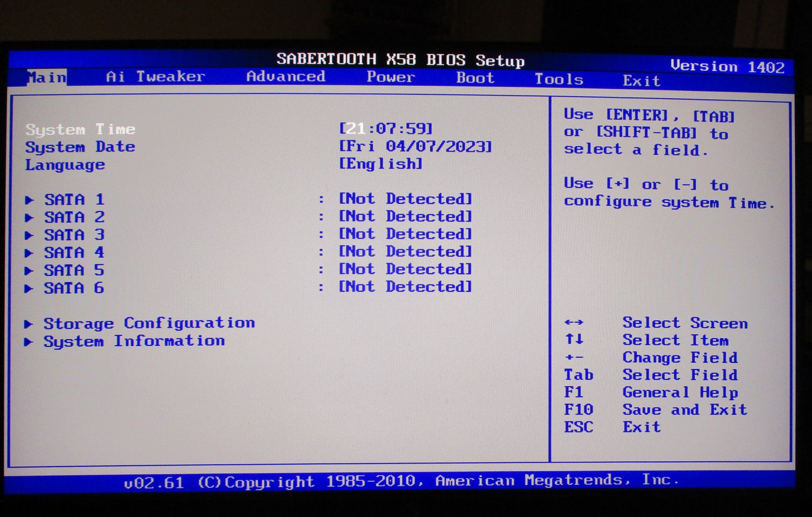Click the date value Fri 04/07/2023
Viewport: 812px width, 517px height.
[415, 146]
